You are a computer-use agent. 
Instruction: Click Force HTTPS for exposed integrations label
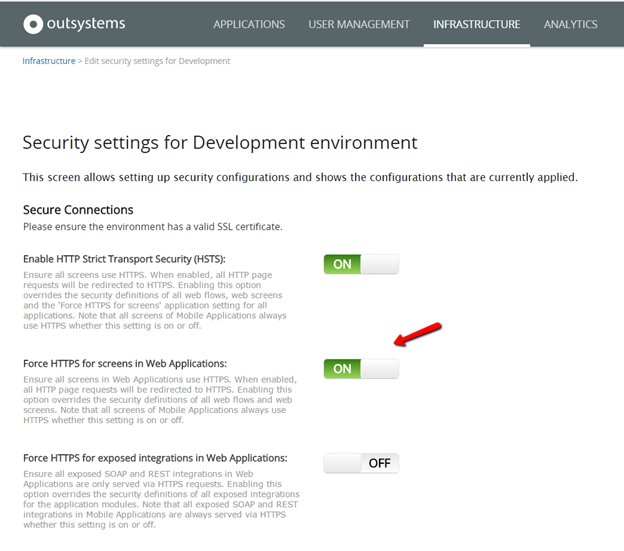(x=155, y=458)
